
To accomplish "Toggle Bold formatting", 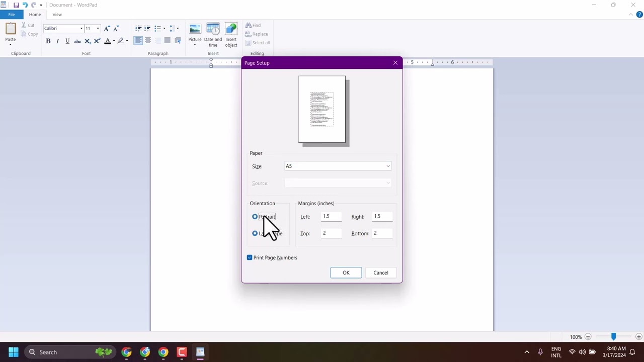I will coord(48,41).
